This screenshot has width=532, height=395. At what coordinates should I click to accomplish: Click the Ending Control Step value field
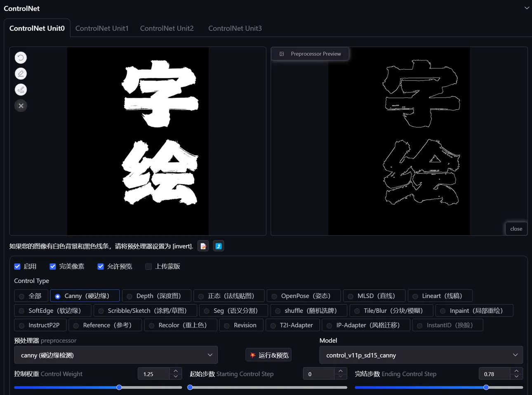(494, 374)
